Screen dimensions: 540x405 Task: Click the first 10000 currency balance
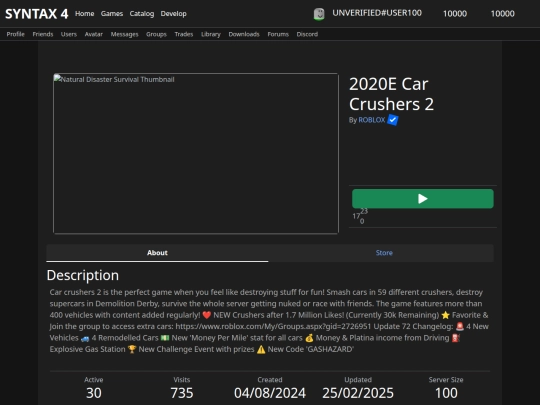[455, 13]
